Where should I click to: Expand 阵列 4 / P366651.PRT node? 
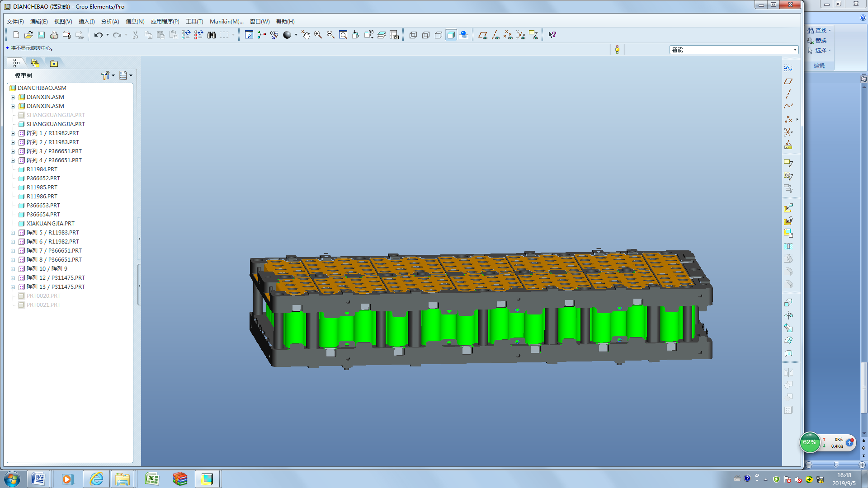click(x=13, y=160)
